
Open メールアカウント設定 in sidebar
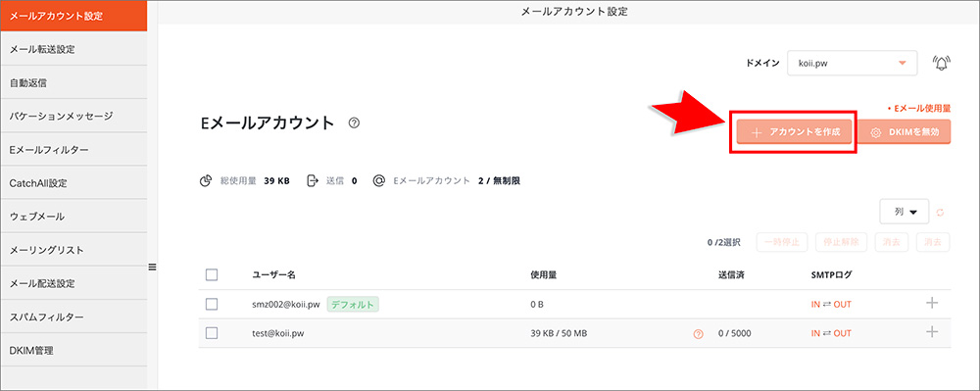[x=73, y=17]
